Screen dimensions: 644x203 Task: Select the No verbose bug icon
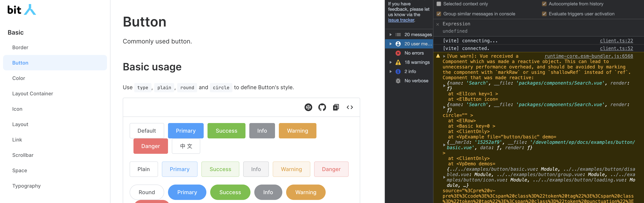[398, 81]
